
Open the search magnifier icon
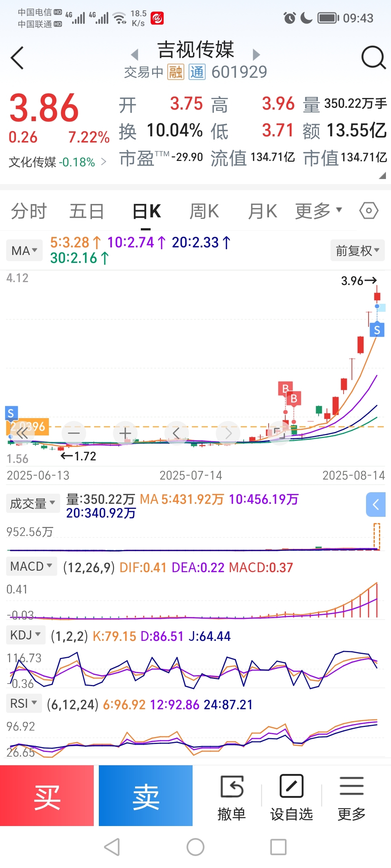(x=373, y=57)
